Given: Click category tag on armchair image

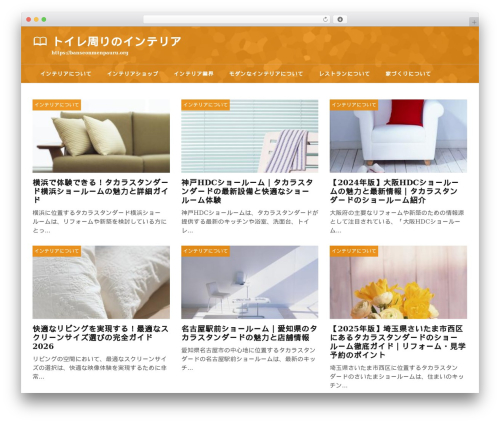Looking at the screenshot, I should 354,105.
